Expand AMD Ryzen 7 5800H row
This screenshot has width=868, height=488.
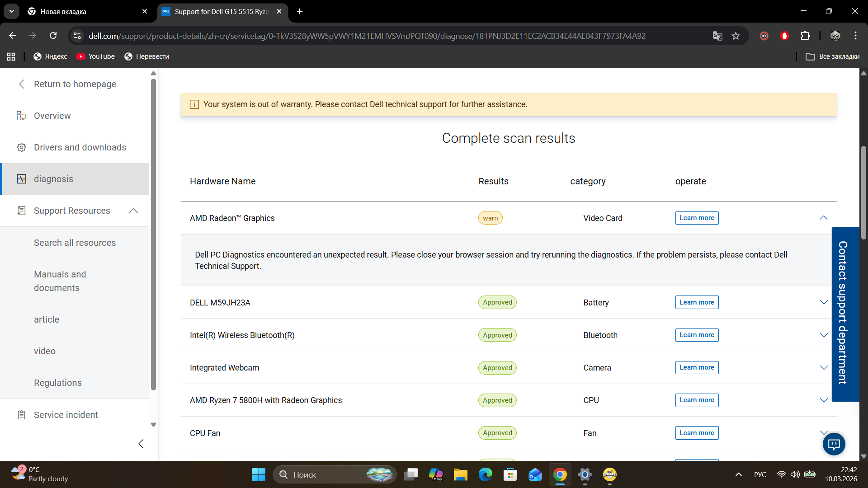[x=824, y=400]
